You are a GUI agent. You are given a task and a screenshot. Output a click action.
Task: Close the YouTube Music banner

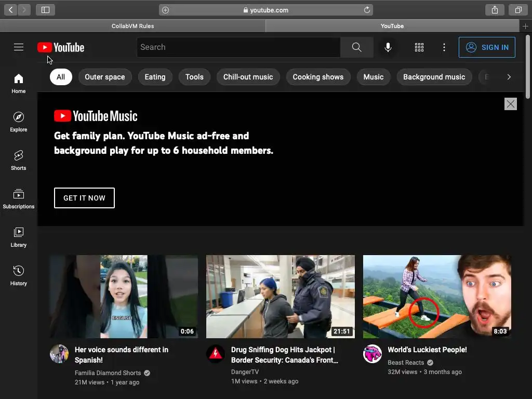[510, 104]
